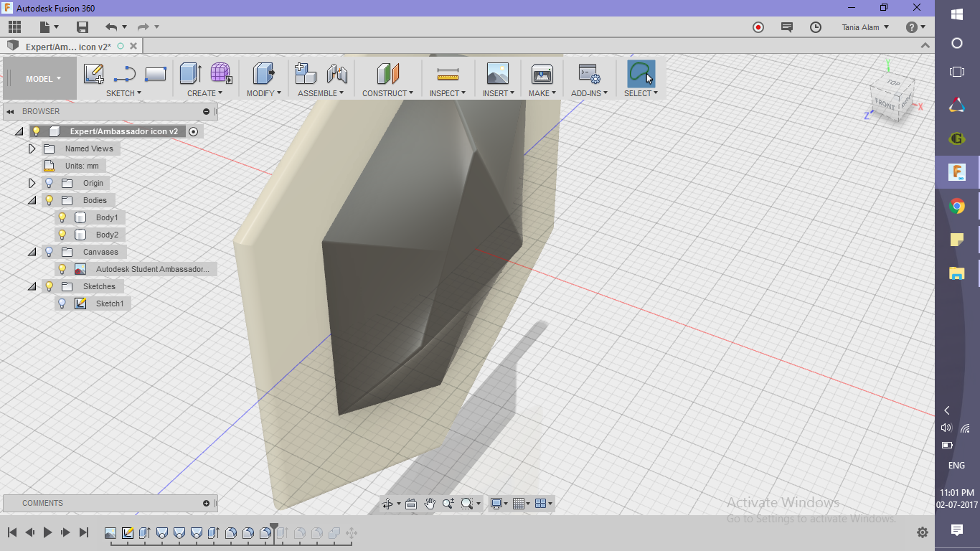980x551 pixels.
Task: Step the timeline forward one feature
Action: pos(65,532)
